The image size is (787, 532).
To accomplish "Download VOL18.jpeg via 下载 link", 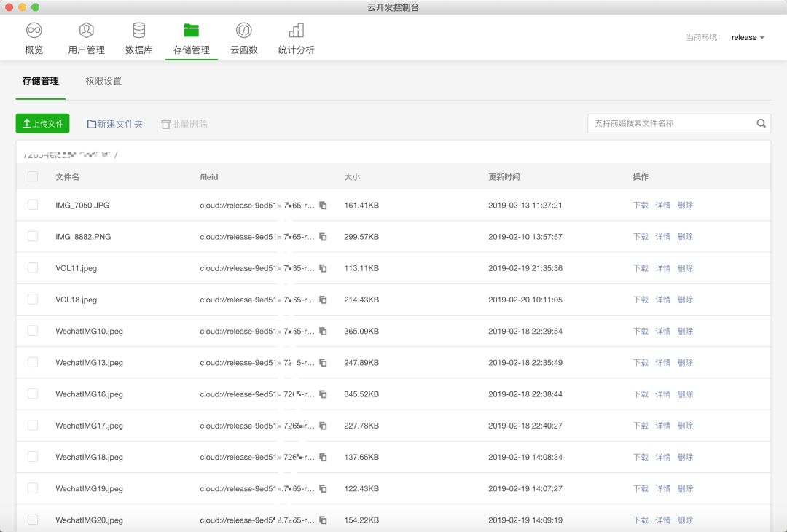I will 641,300.
